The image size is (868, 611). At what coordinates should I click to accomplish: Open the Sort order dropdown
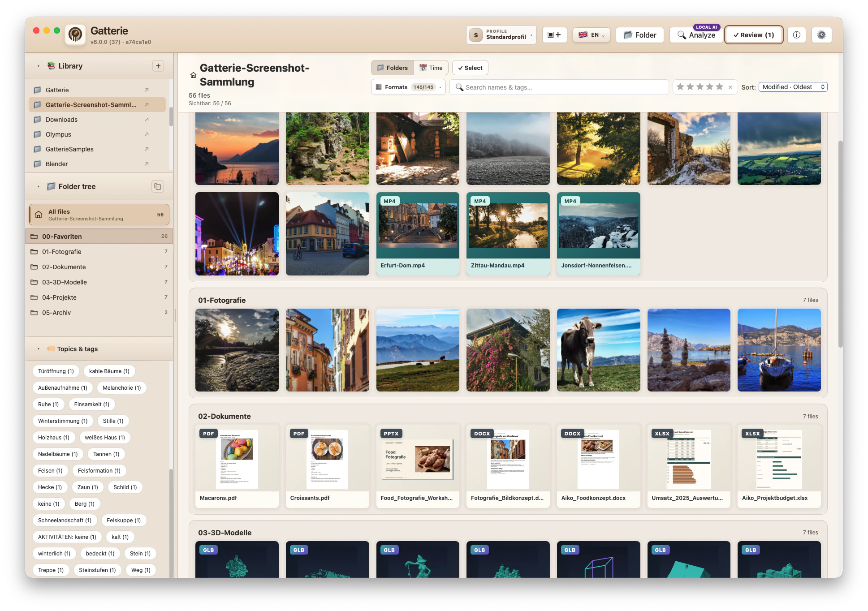pyautogui.click(x=793, y=87)
